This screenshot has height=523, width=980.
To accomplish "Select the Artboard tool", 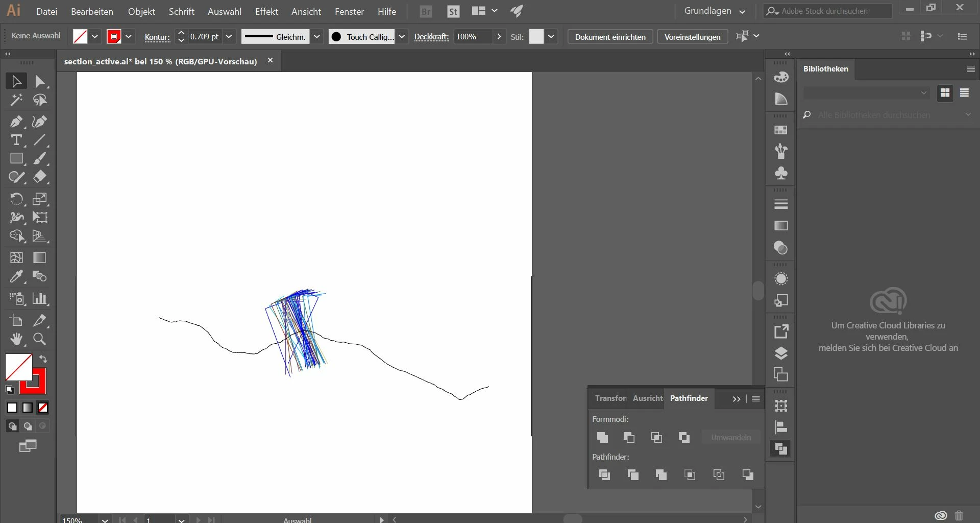I will click(16, 320).
